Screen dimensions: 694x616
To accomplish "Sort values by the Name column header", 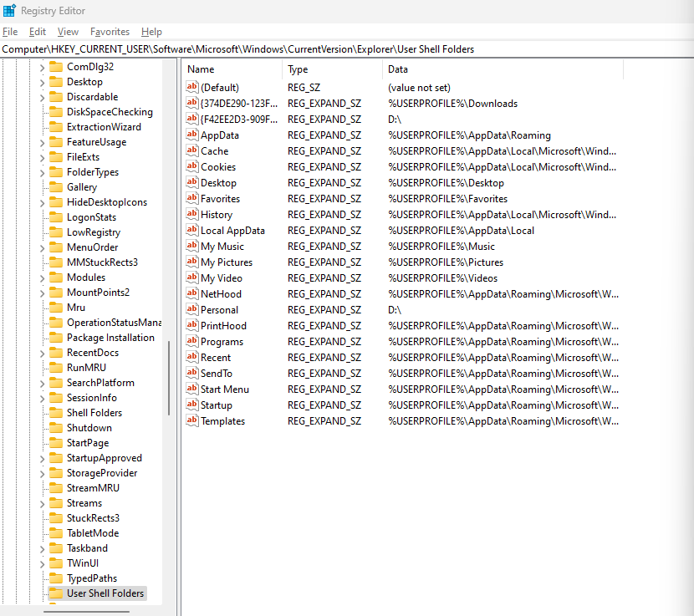I will pos(232,69).
